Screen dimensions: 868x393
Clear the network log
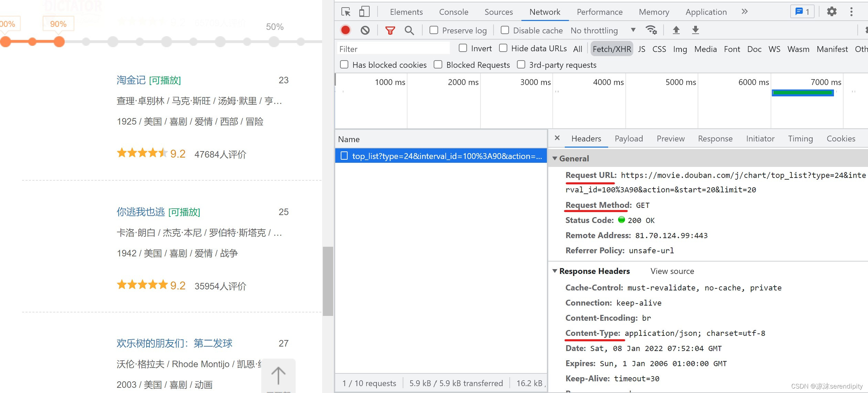click(x=365, y=30)
